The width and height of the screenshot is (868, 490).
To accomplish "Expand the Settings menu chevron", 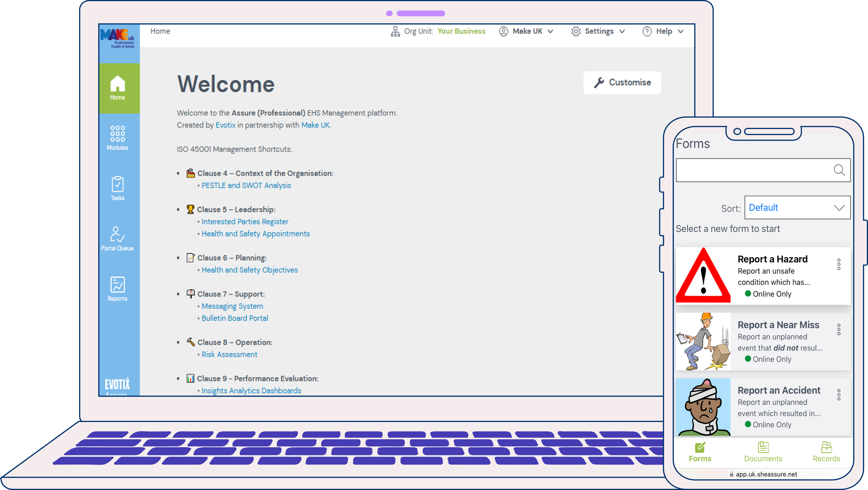I will tap(622, 31).
